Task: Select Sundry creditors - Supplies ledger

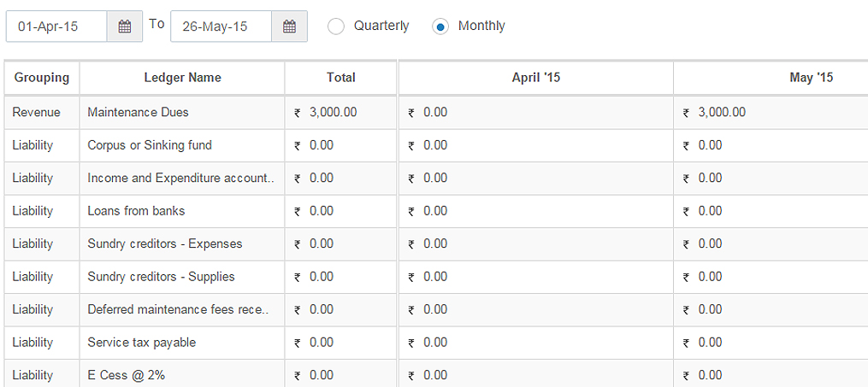Action: pyautogui.click(x=161, y=277)
